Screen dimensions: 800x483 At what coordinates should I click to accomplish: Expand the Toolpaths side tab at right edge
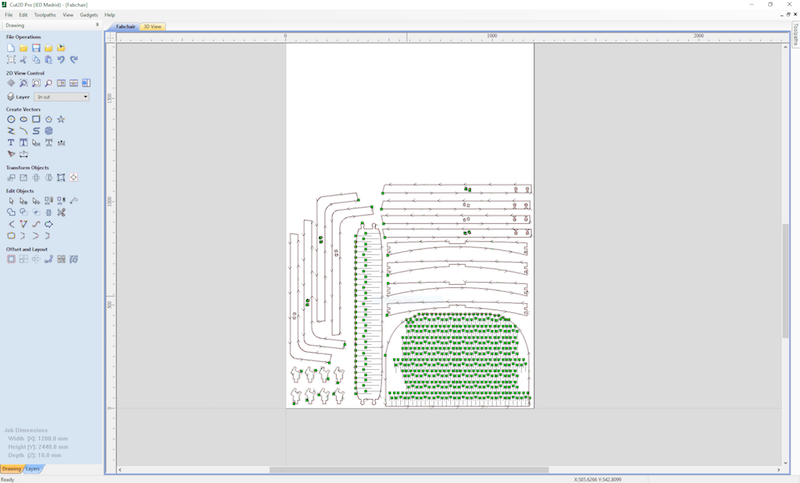coord(795,34)
